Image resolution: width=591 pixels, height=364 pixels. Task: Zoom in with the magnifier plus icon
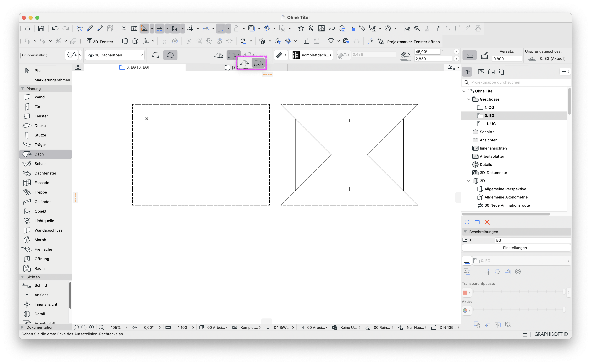(x=92, y=327)
